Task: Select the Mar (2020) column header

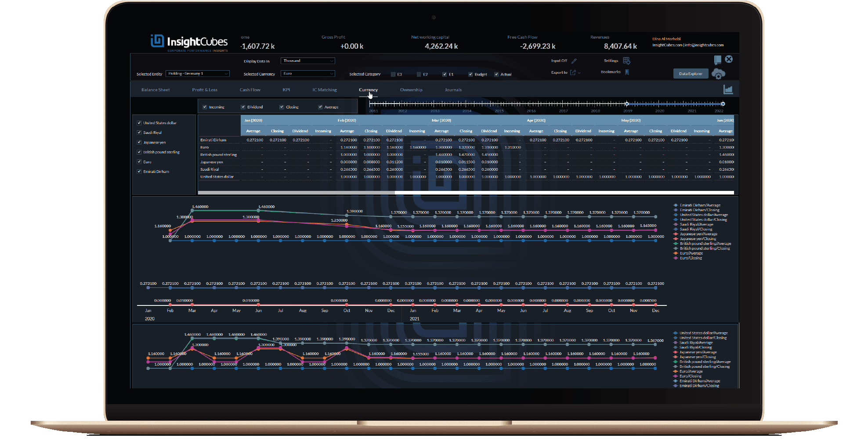Action: (441, 120)
